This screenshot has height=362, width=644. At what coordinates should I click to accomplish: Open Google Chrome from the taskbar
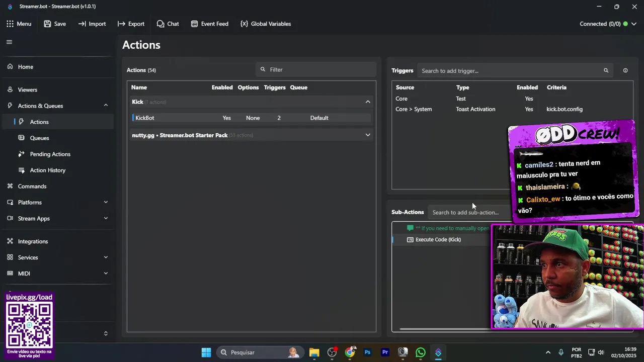coord(350,352)
